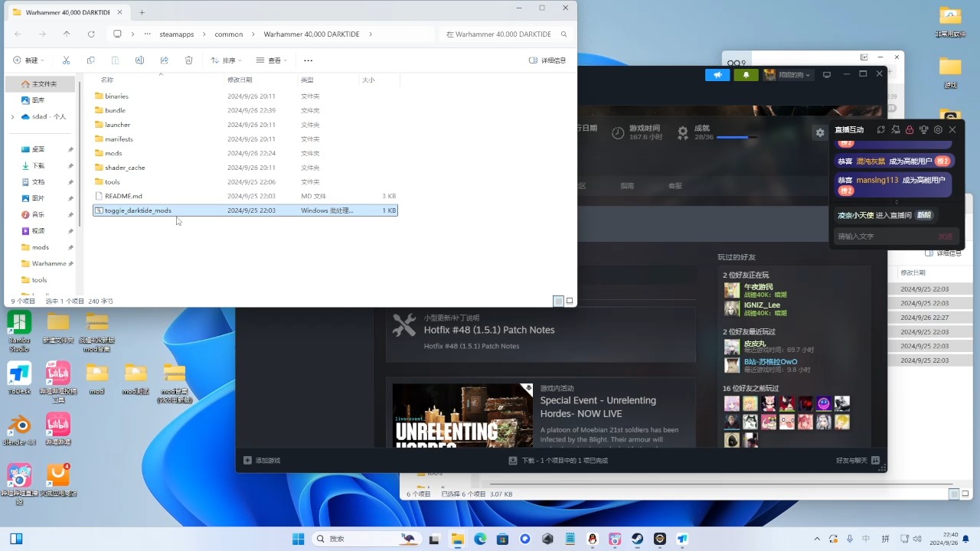Open 下载 (Downloads) in Explorer sidebar

click(38, 165)
